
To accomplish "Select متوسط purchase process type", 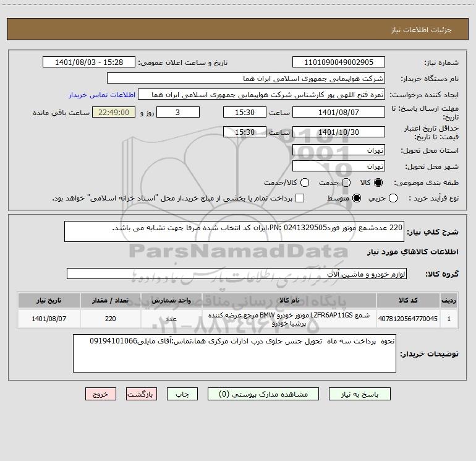I will [357, 198].
